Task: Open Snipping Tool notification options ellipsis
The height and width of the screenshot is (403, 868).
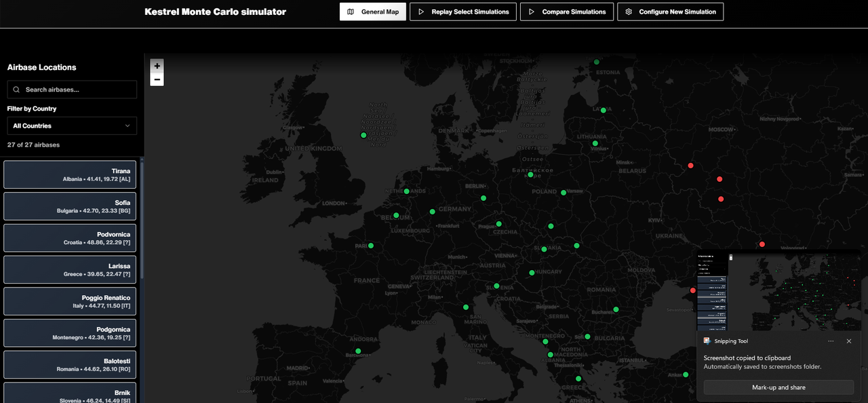Action: click(x=831, y=341)
